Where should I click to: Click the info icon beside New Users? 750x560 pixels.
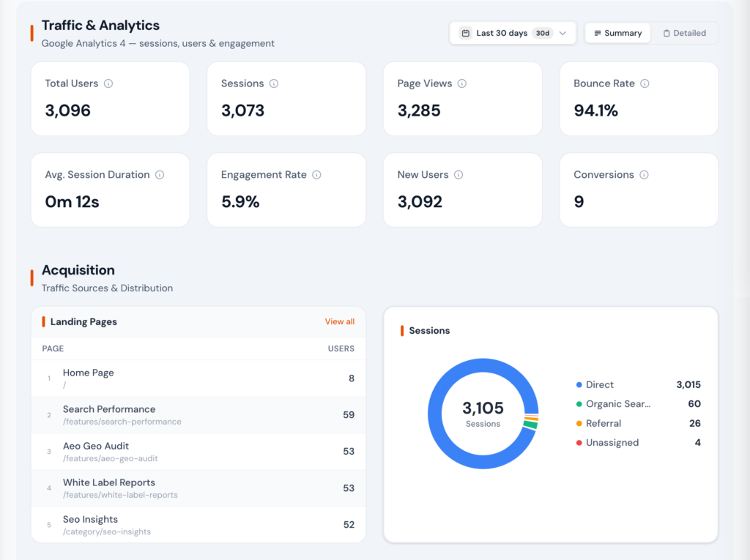tap(458, 174)
